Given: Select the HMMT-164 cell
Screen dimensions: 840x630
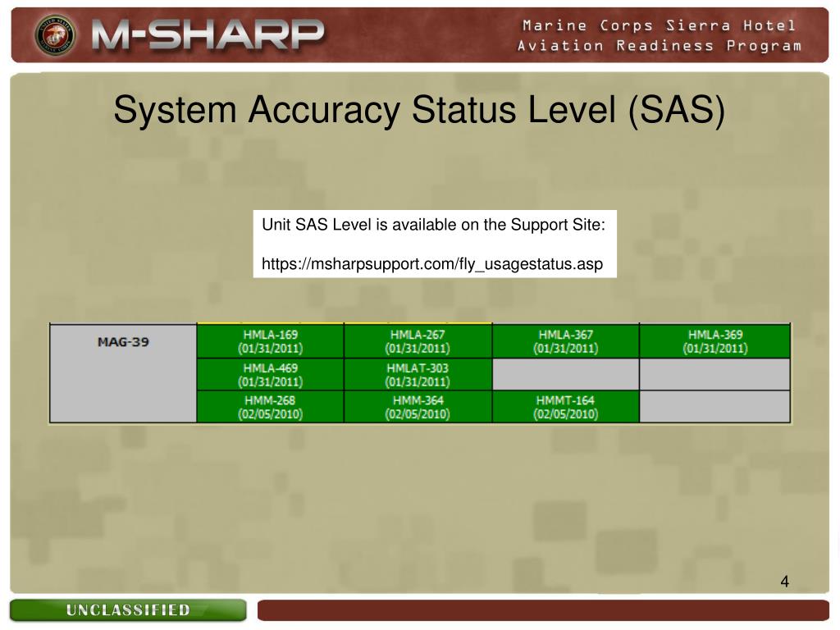Looking at the screenshot, I should (x=566, y=407).
